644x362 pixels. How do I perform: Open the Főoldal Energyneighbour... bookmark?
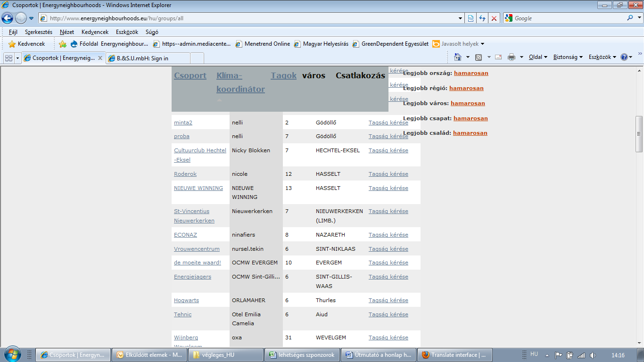pos(109,44)
